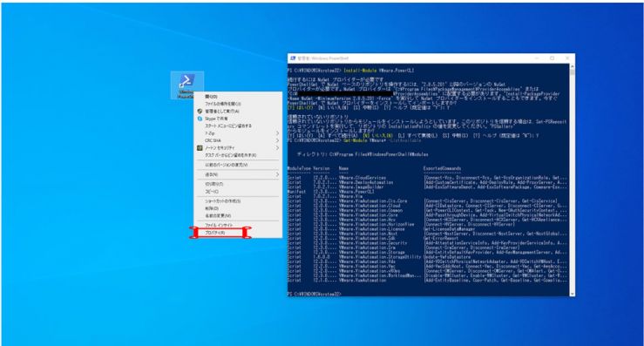
Task: Click the shield icon beside 管理者として実行
Action: tap(200, 111)
